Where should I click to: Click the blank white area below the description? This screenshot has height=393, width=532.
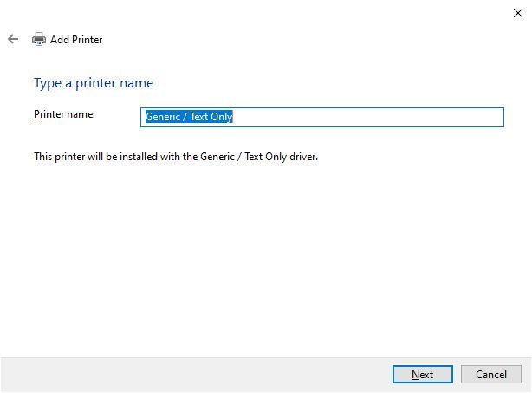pyautogui.click(x=266, y=258)
